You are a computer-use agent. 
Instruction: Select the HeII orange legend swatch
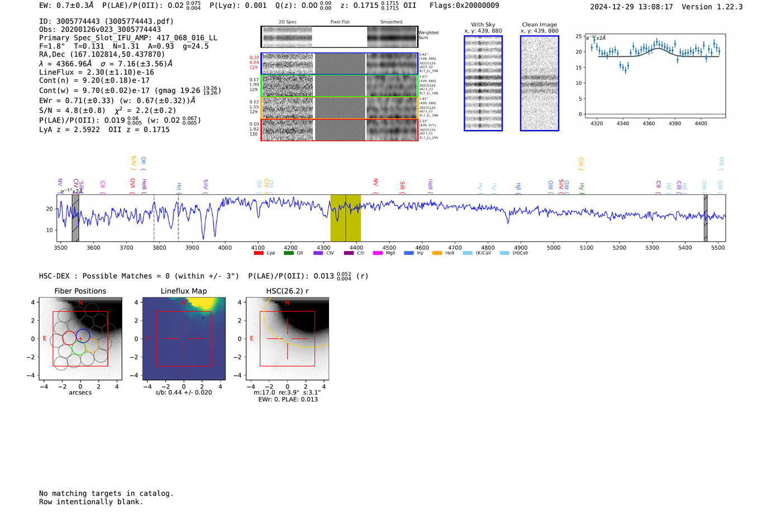tap(437, 253)
